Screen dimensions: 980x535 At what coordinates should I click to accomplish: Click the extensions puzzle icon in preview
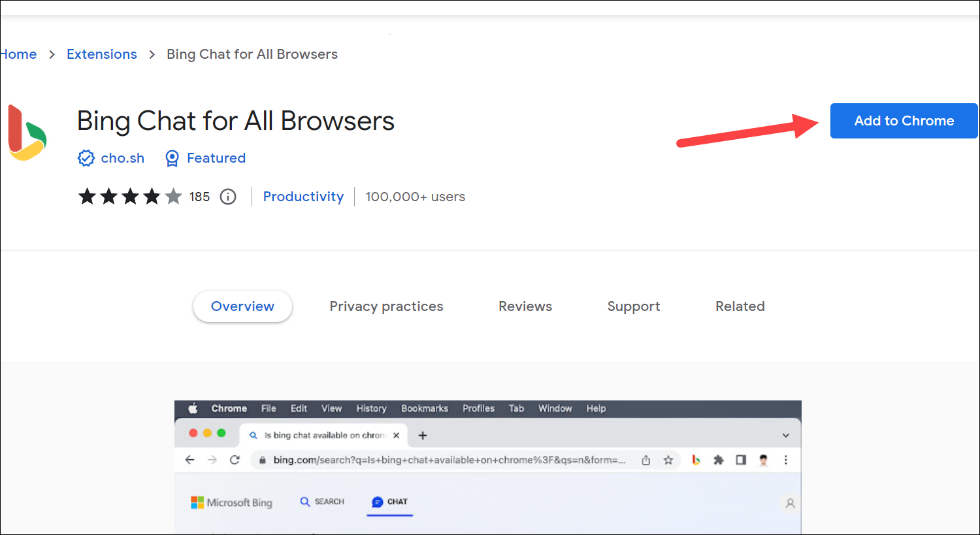pyautogui.click(x=719, y=460)
